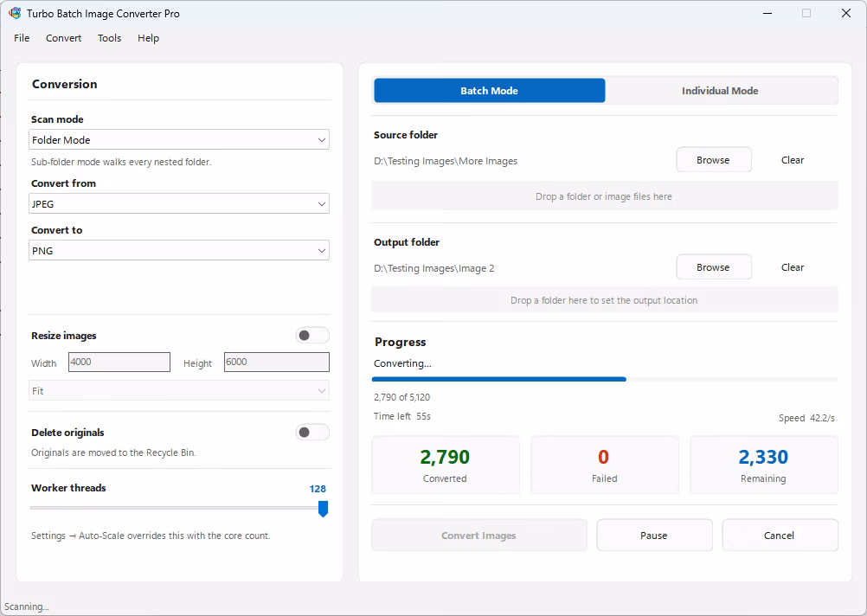Click the Width input field

point(119,363)
